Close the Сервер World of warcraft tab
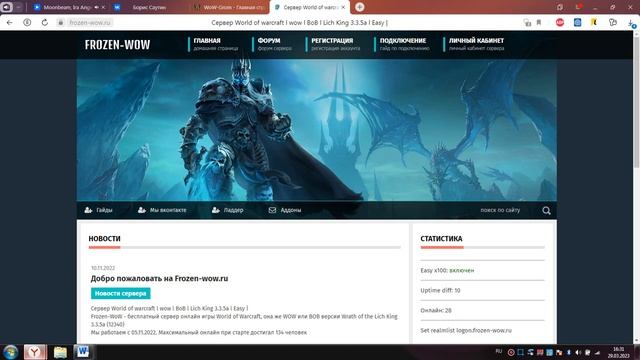This screenshot has height=360, width=640. point(343,7)
